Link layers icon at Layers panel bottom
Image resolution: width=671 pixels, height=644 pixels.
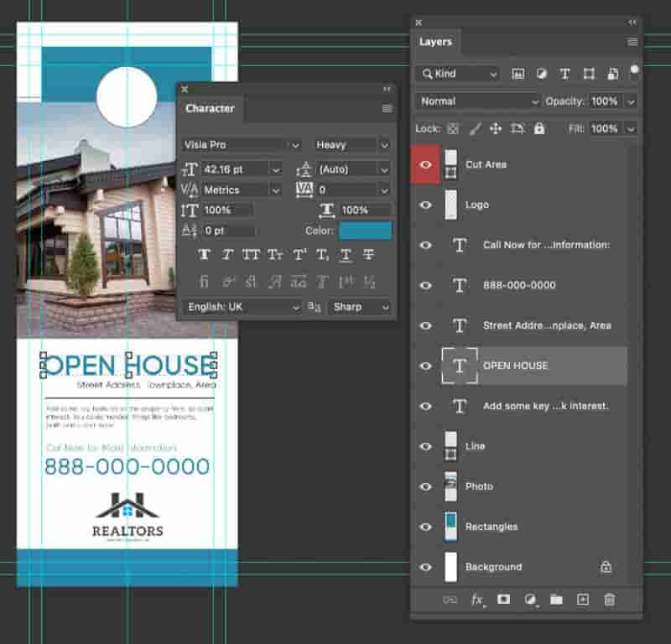click(450, 600)
